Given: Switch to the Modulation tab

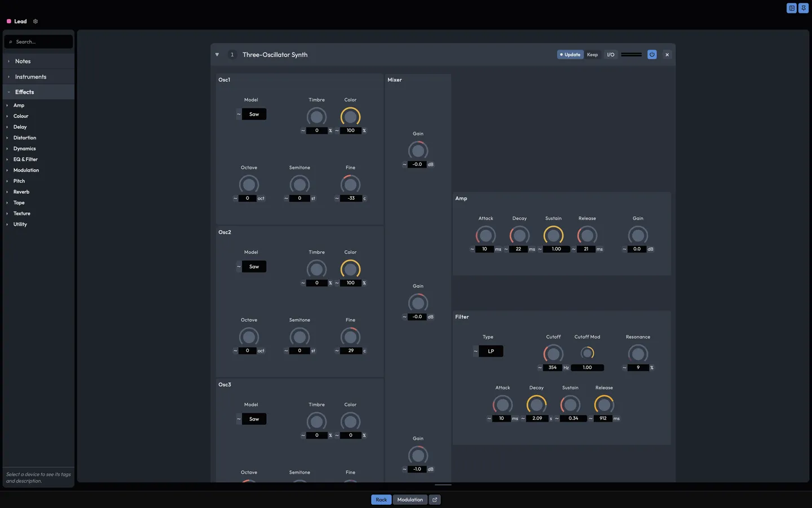Looking at the screenshot, I should [410, 500].
